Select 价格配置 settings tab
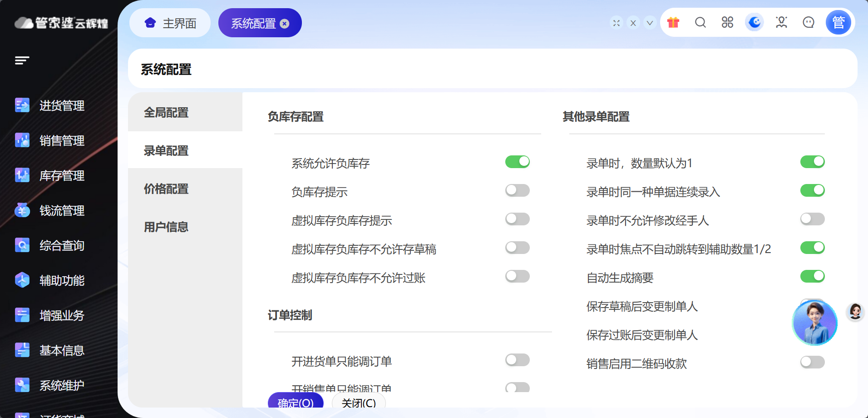868x418 pixels. click(185, 189)
